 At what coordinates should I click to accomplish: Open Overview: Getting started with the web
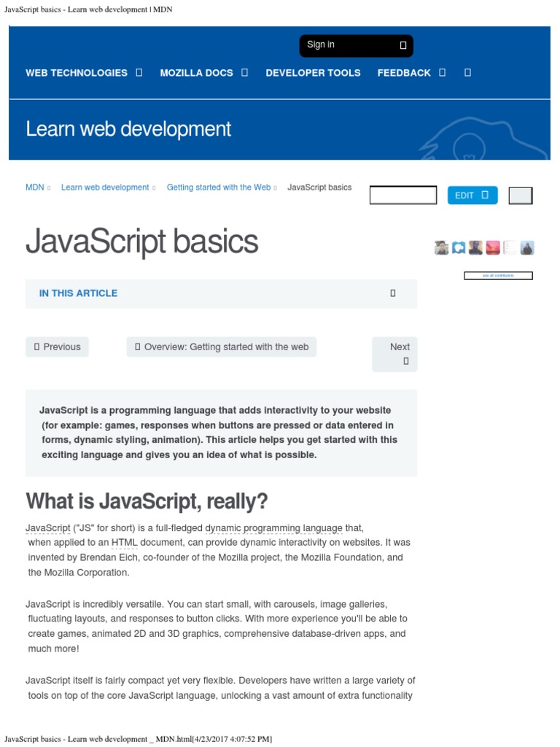(222, 347)
